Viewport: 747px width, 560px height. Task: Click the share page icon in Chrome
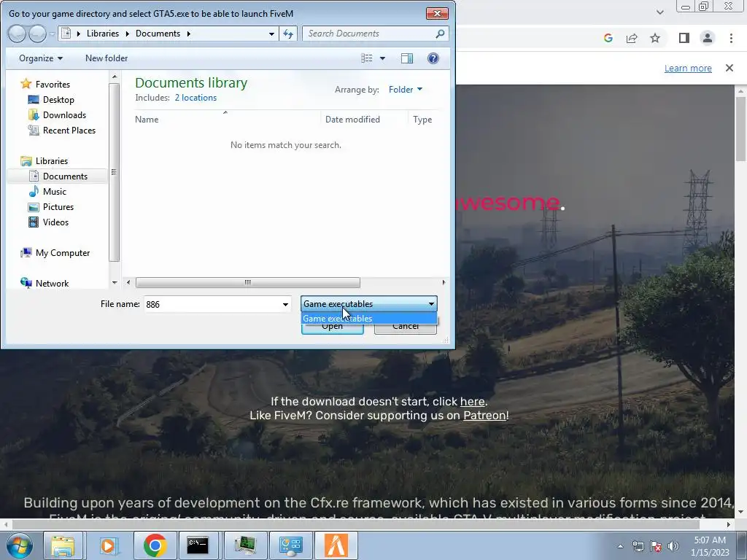(632, 38)
